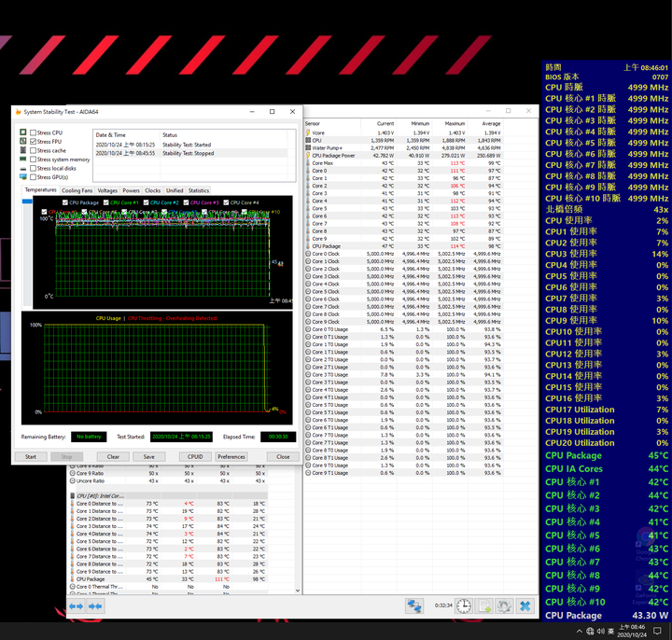Click the Uncore Ratio row icon

click(73, 480)
